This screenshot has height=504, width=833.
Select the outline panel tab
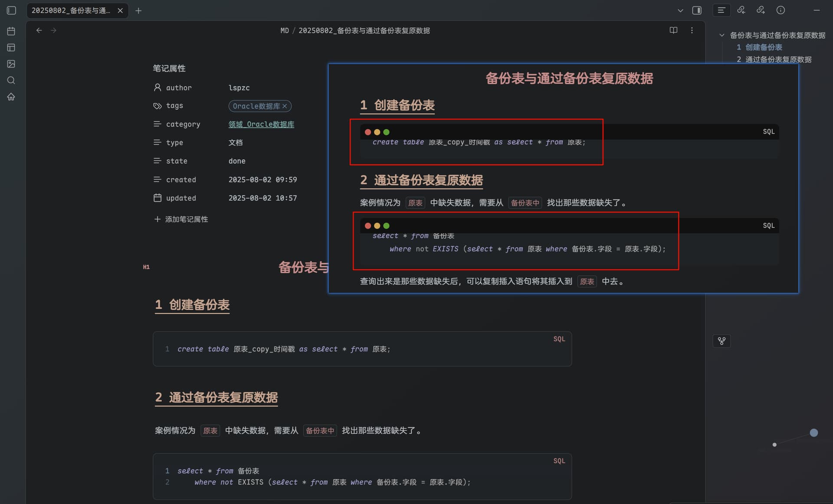tap(721, 10)
